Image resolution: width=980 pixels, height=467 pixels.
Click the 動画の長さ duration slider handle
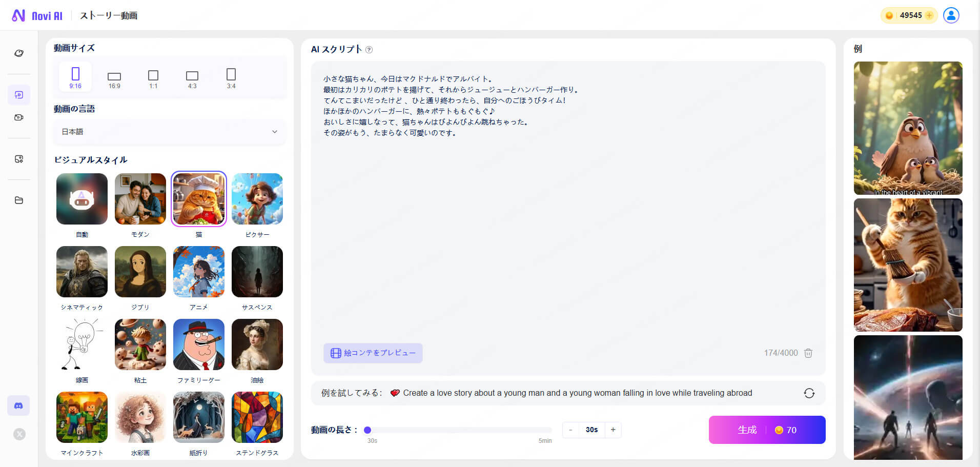[367, 430]
